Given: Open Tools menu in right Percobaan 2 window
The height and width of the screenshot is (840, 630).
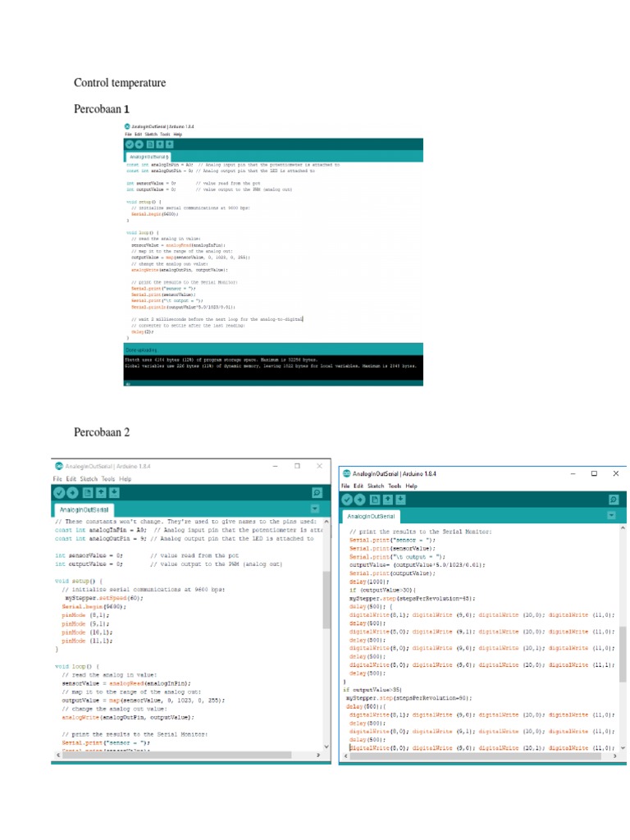Looking at the screenshot, I should click(x=395, y=486).
